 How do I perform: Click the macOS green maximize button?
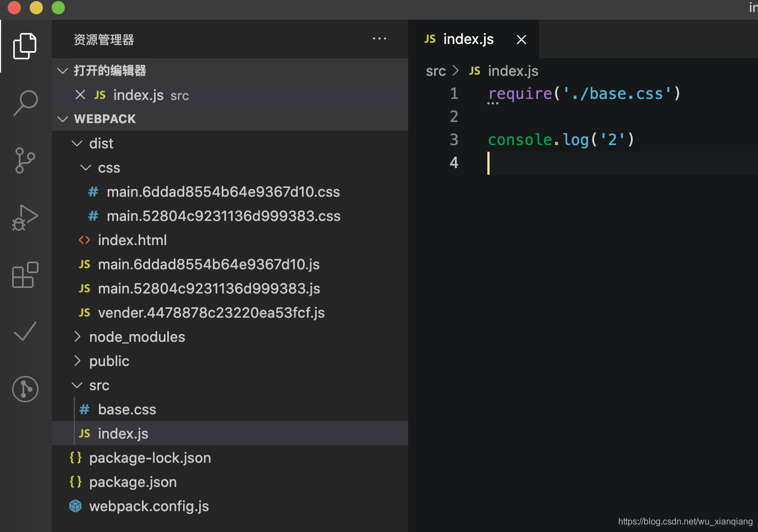tap(58, 8)
